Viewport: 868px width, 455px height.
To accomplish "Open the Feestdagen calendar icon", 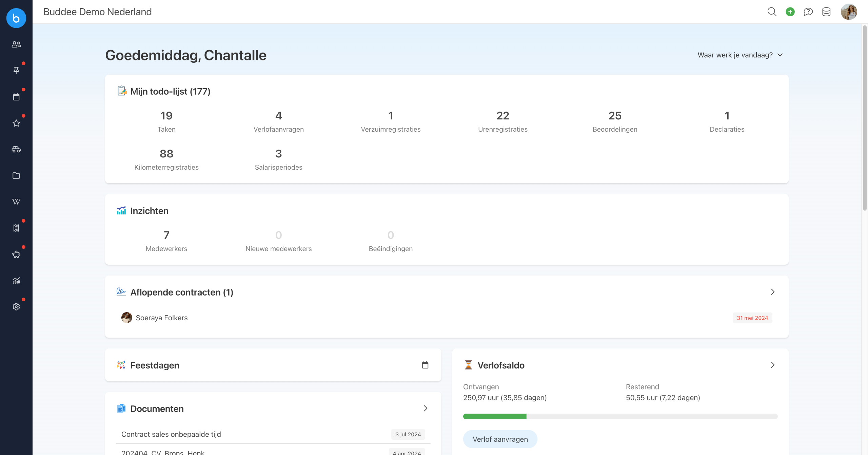I will 425,365.
